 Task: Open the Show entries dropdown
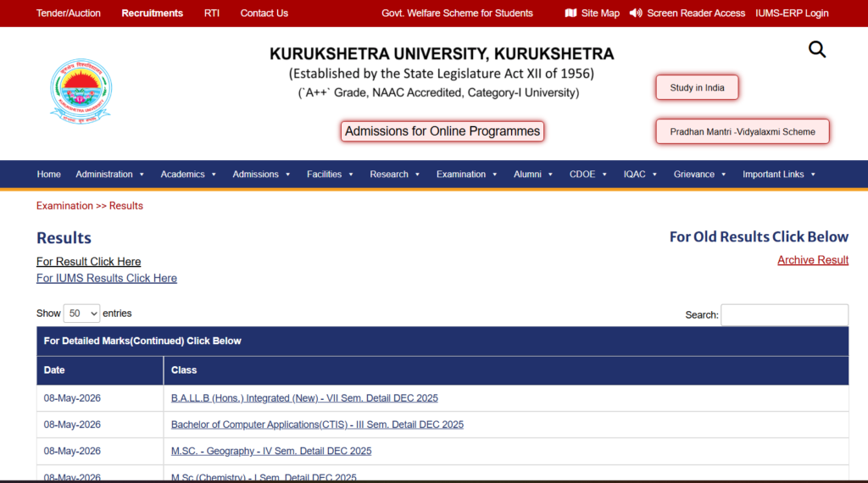(x=82, y=314)
